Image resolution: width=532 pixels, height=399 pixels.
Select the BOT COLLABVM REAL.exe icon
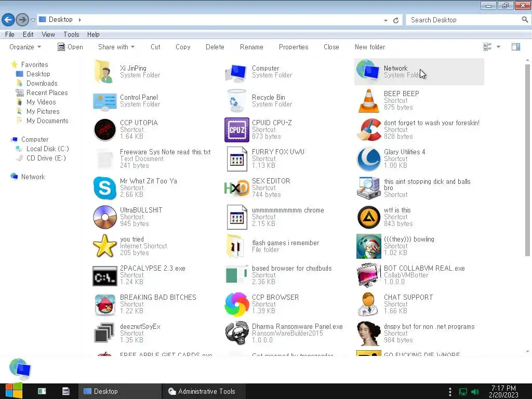click(368, 275)
